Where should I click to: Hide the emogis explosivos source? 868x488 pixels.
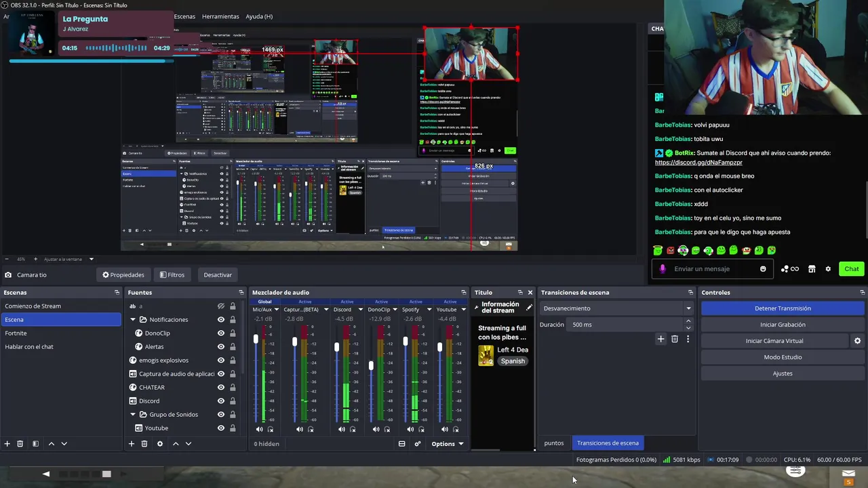coord(220,361)
